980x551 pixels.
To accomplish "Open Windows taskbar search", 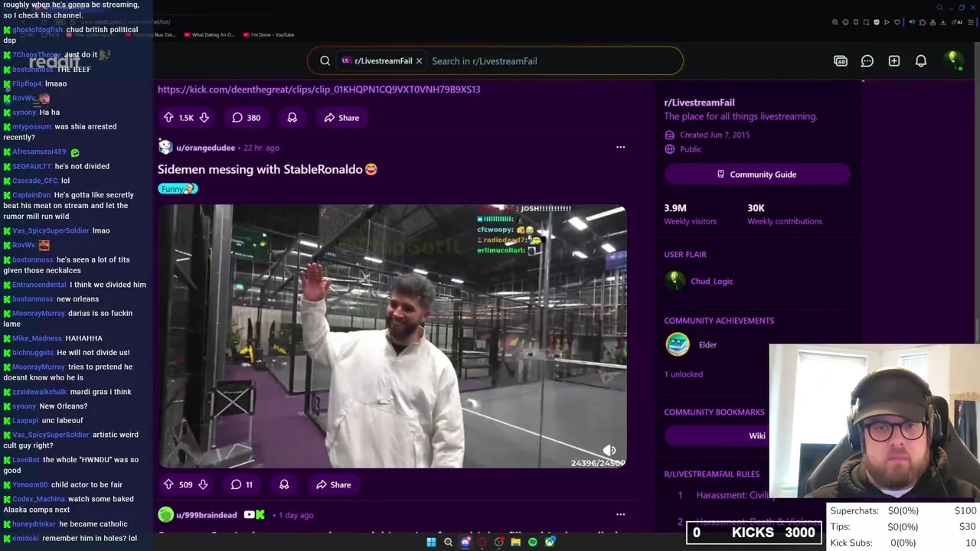I will [449, 543].
